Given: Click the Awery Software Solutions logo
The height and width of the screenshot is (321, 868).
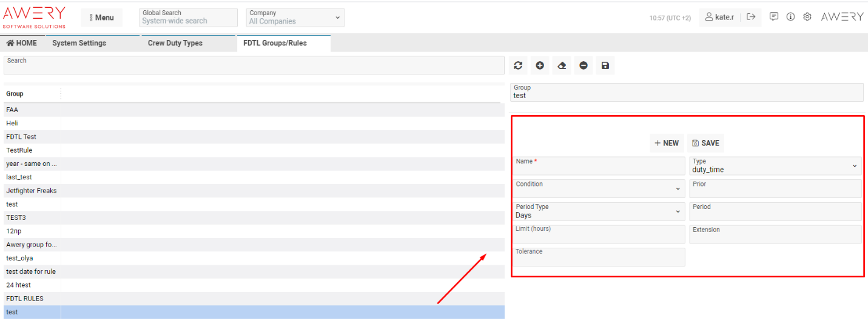Looking at the screenshot, I should (35, 17).
